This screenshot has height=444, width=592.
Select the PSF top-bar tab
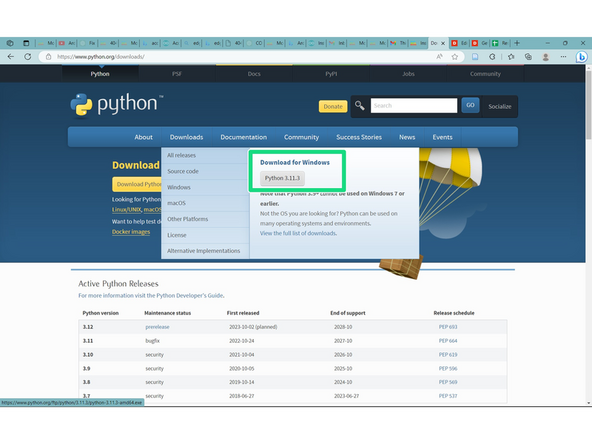point(177,74)
